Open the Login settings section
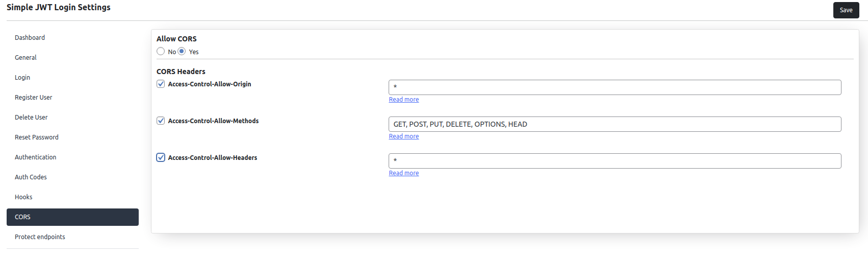Screen dimensions: 868x257 (x=22, y=78)
